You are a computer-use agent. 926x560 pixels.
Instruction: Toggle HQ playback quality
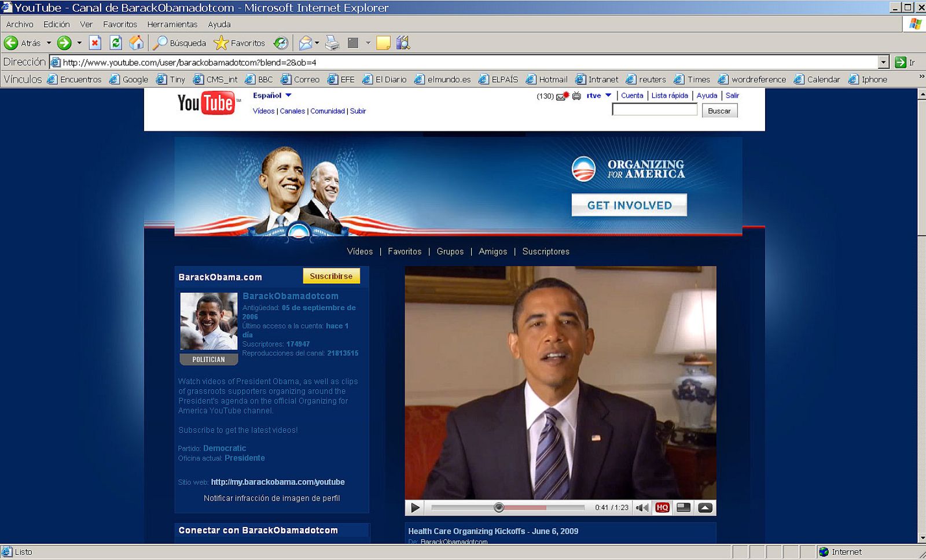tap(662, 507)
